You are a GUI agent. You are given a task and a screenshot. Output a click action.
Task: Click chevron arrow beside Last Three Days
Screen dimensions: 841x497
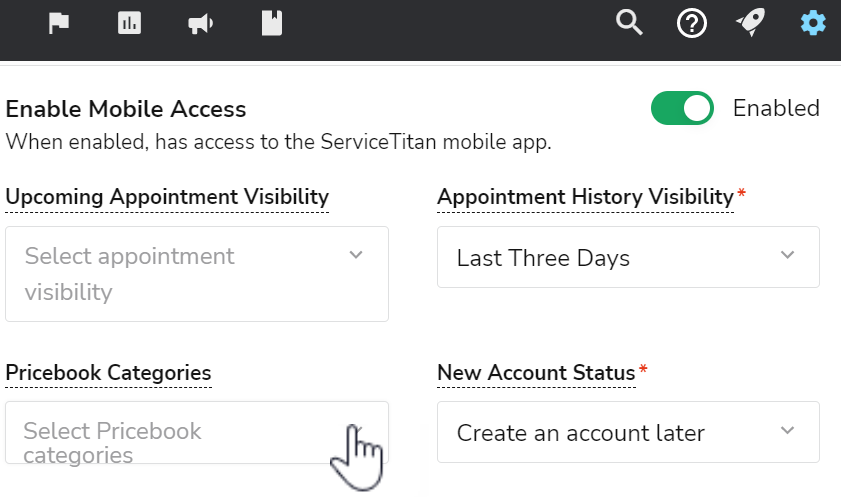788,256
